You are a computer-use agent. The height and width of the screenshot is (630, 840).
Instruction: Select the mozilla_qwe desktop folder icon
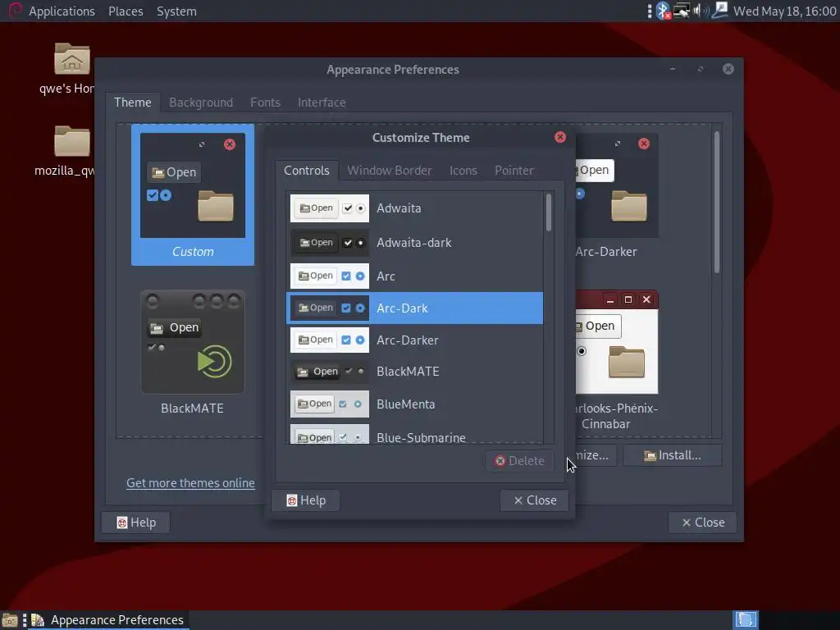72,141
